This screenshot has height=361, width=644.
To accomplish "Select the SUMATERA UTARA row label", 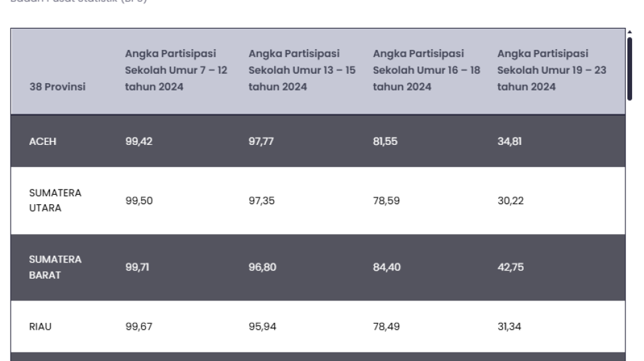I will click(55, 200).
